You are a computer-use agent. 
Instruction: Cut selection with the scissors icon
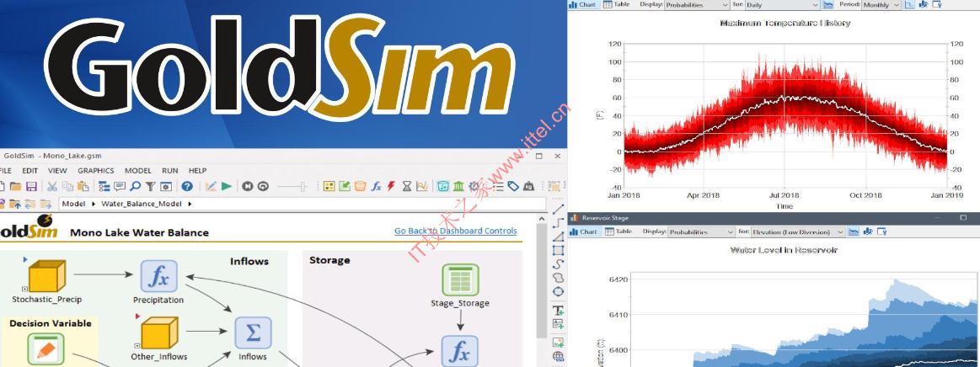click(52, 186)
